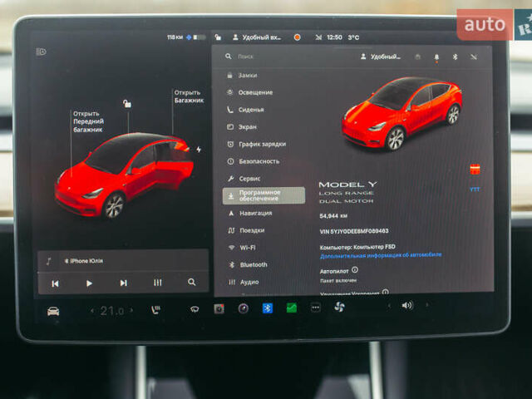Tap the red Model Y image in settings
Image resolution: width=532 pixels, height=399 pixels.
[x=402, y=114]
